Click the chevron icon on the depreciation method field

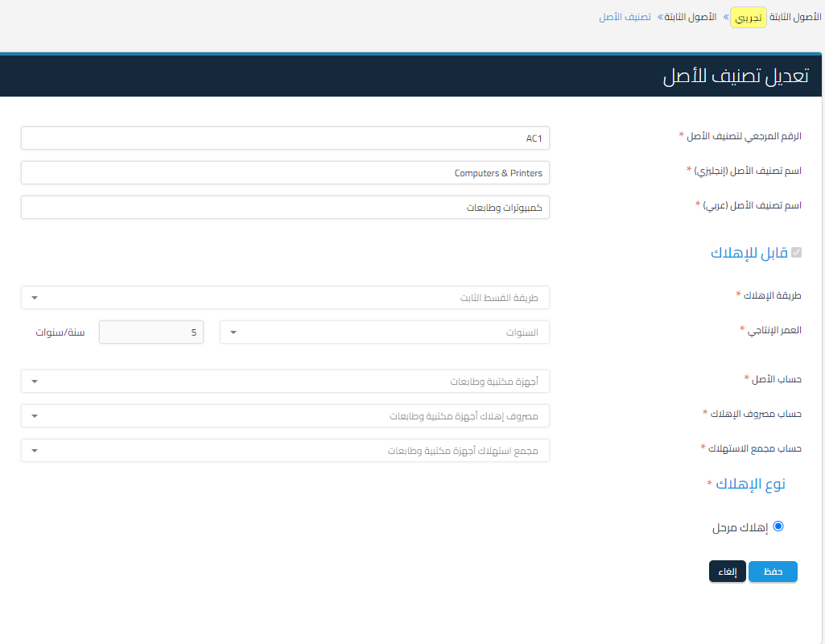click(34, 297)
